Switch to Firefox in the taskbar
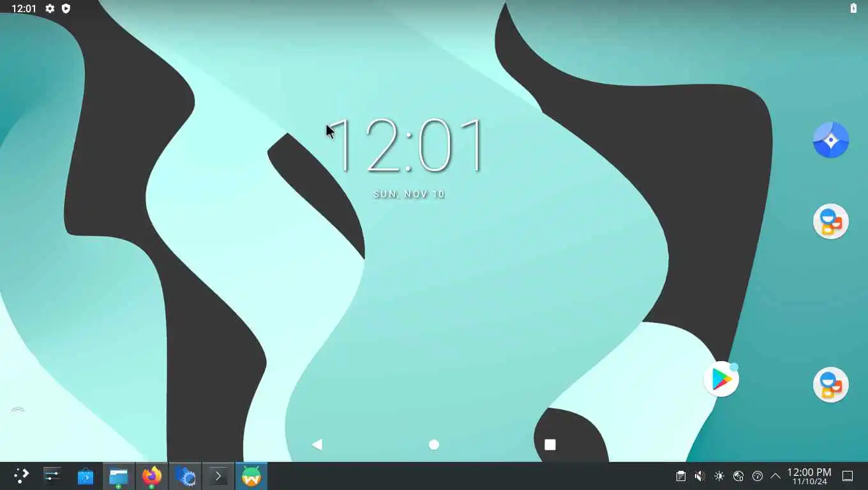Viewport: 868px width, 490px height. point(152,476)
